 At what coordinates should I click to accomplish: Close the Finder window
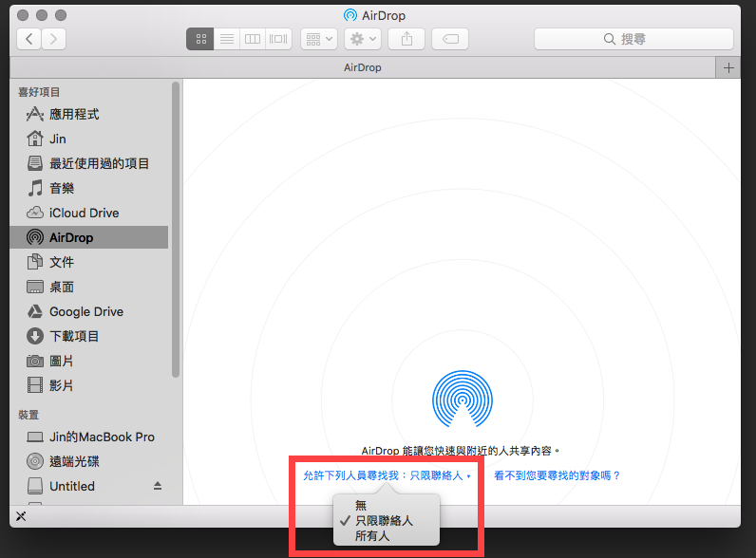[22, 15]
